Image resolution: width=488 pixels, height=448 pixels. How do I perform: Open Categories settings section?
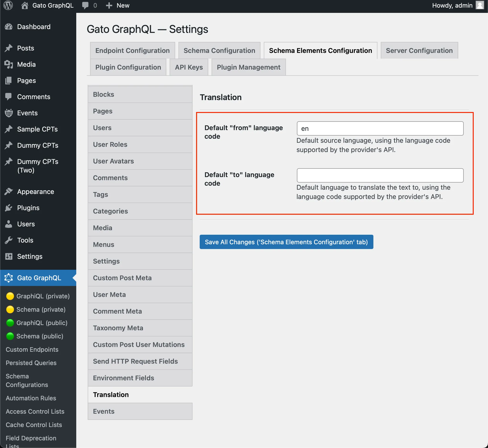[140, 211]
